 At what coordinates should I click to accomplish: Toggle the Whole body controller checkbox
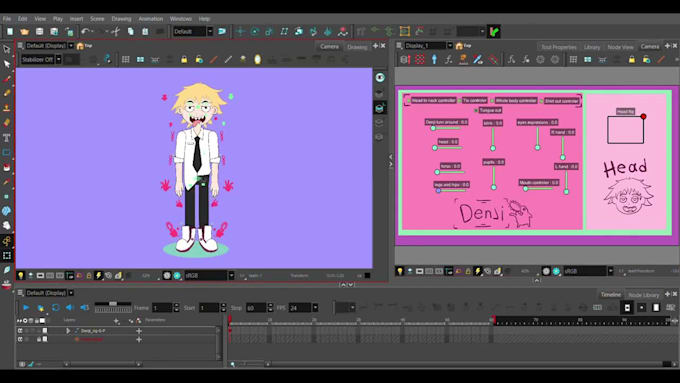tap(492, 101)
